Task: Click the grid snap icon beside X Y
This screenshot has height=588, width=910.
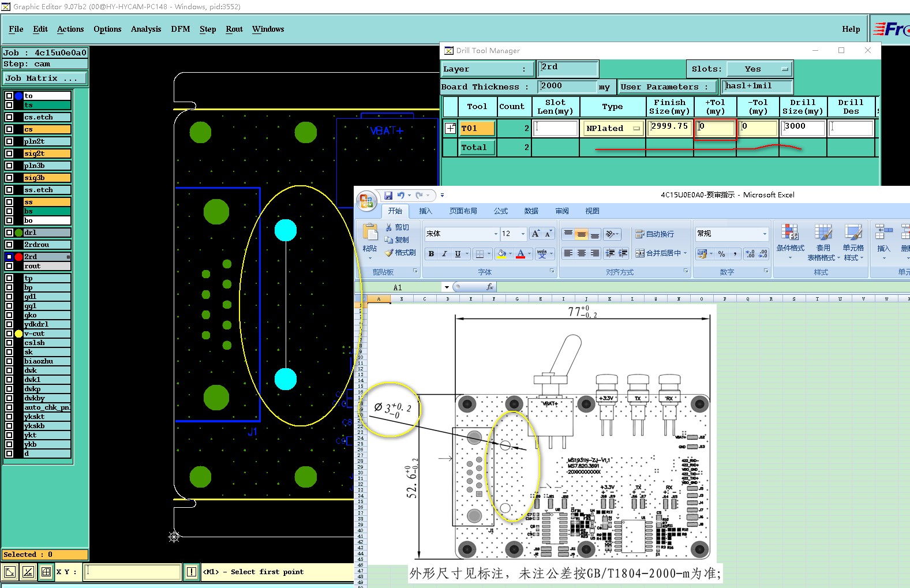Action: pos(46,572)
